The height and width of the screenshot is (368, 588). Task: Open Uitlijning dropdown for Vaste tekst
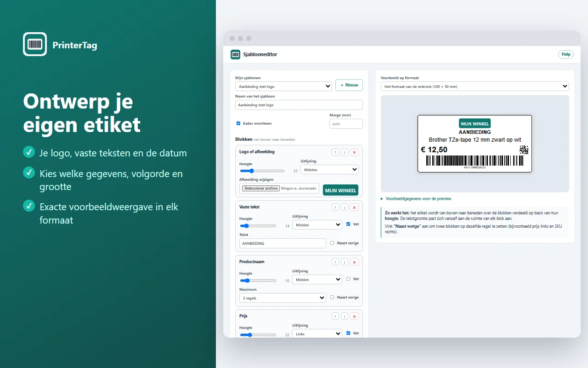(317, 225)
